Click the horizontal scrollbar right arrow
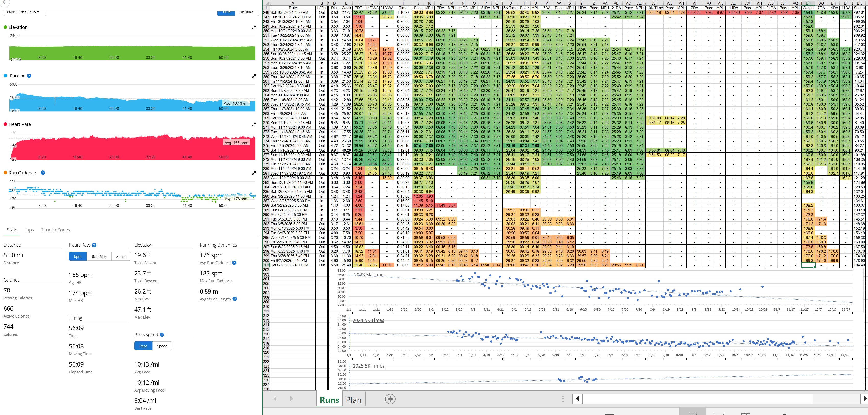The height and width of the screenshot is (415, 868). click(865, 399)
